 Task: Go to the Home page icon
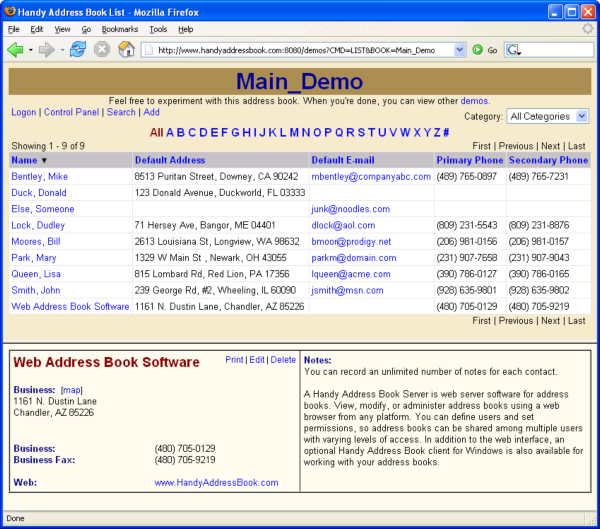pyautogui.click(x=126, y=49)
